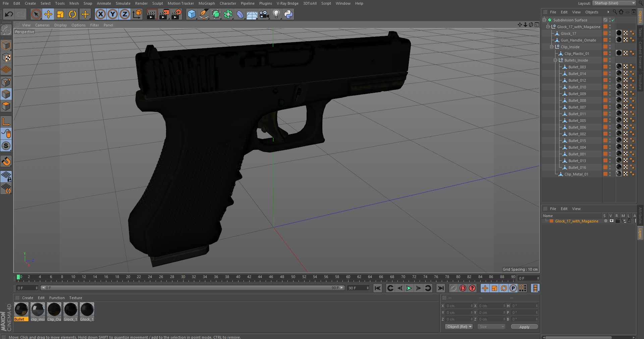Click the X position input field
The width and height of the screenshot is (644, 339).
coord(459,306)
